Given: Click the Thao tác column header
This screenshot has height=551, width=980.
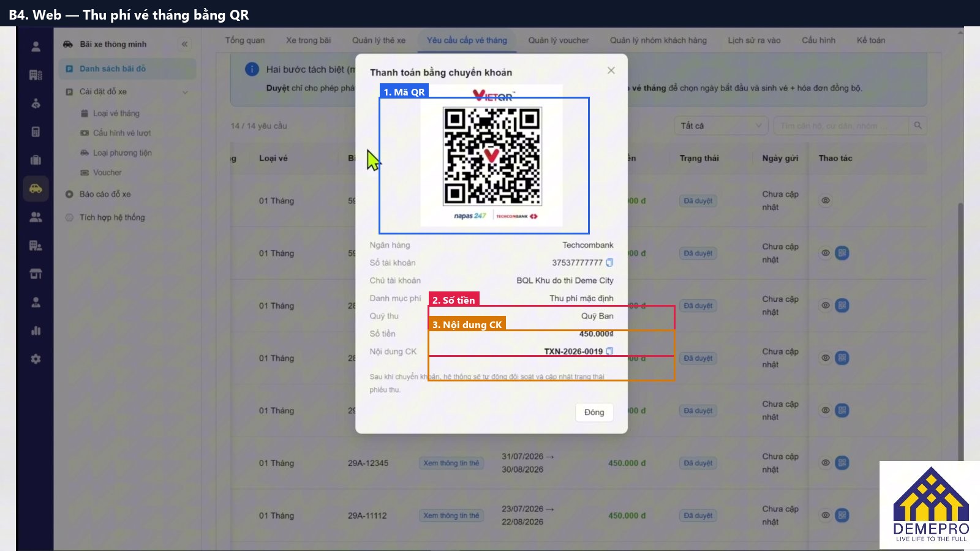Looking at the screenshot, I should [835, 158].
